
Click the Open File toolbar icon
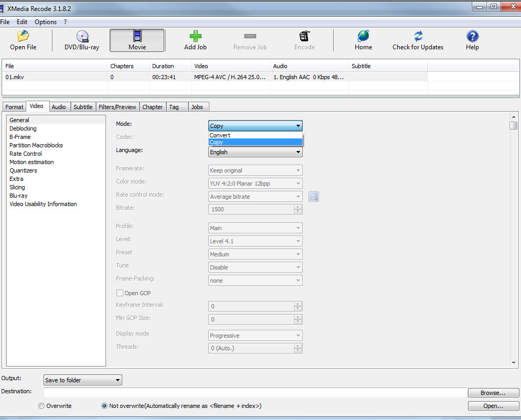tap(23, 36)
